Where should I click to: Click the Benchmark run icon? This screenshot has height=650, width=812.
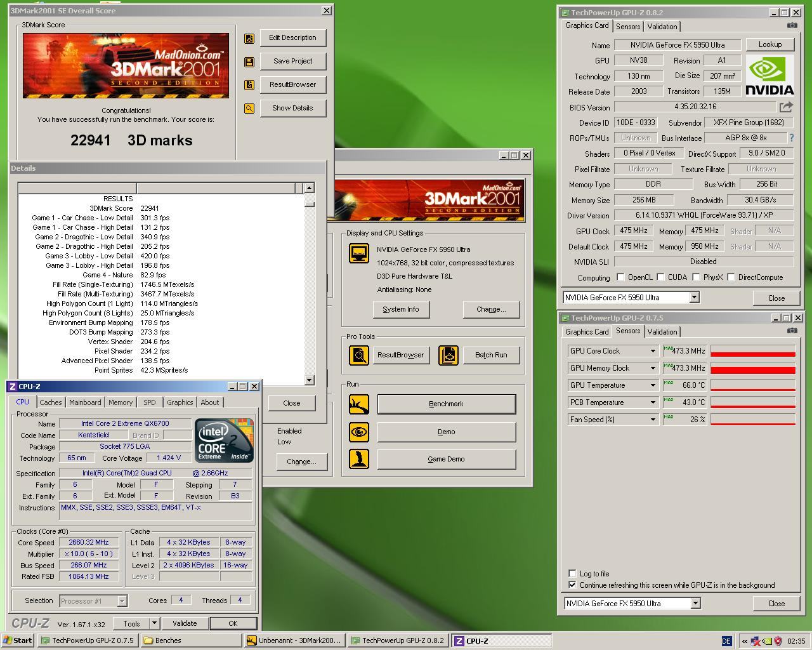click(x=359, y=404)
